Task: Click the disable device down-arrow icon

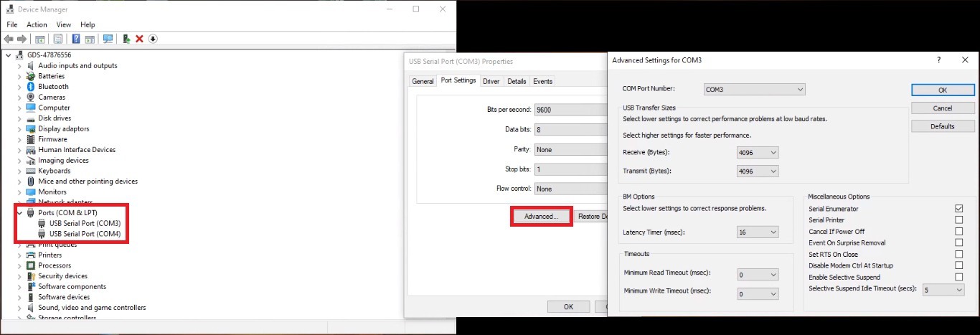Action: tap(153, 39)
